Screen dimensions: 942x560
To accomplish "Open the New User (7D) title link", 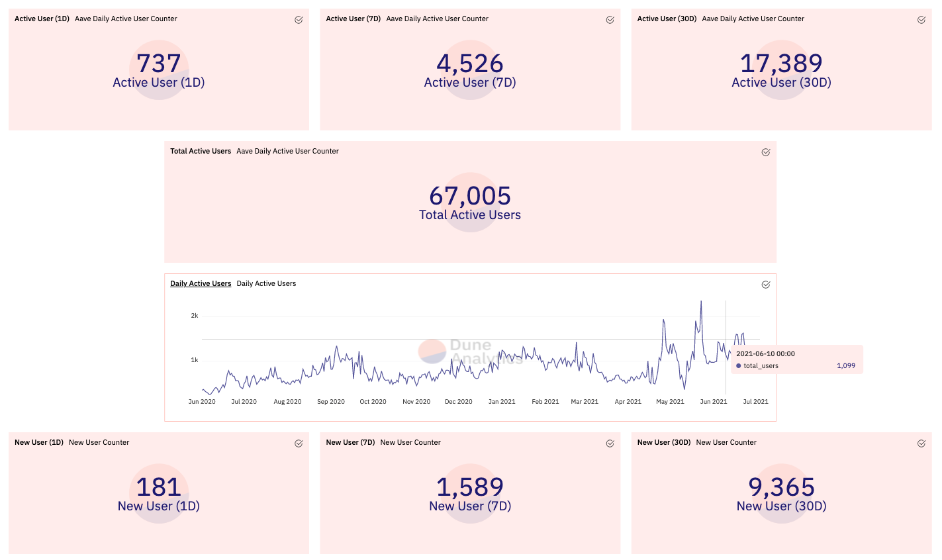I will 350,442.
